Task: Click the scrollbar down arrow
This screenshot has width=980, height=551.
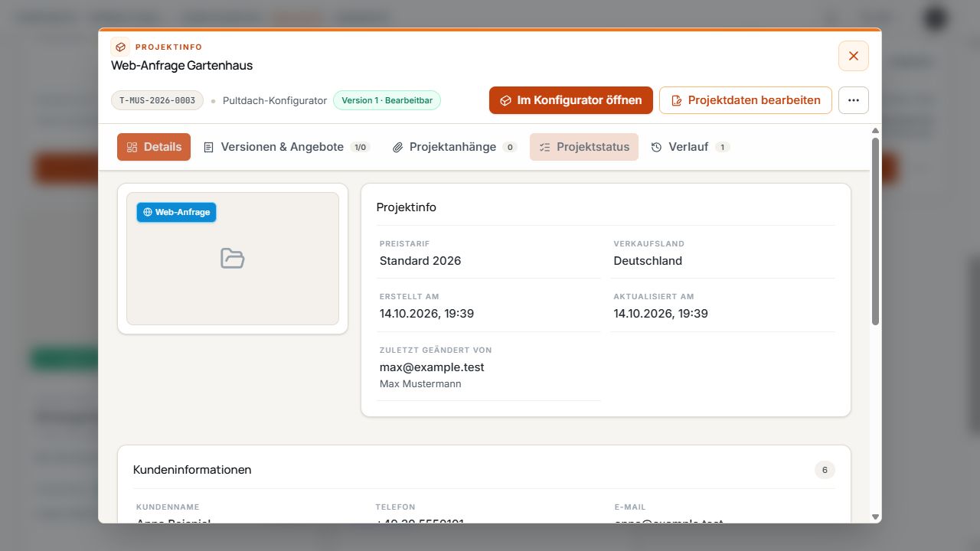Action: point(876,517)
